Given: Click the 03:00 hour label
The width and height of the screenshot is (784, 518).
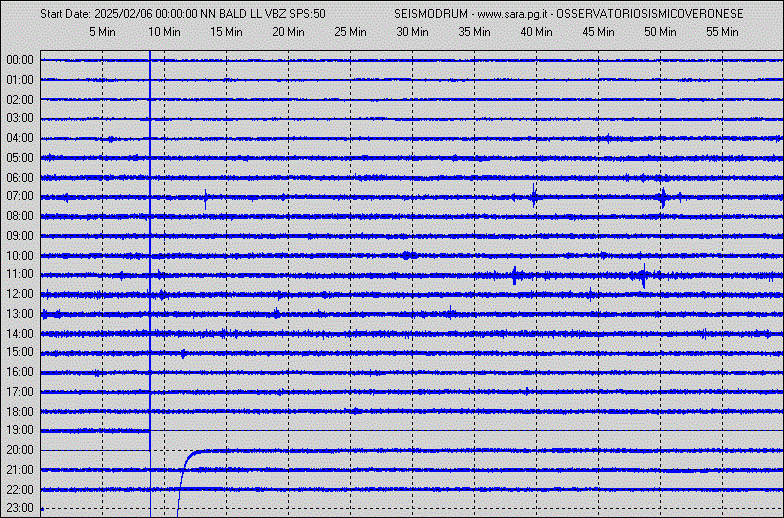Looking at the screenshot, I should pyautogui.click(x=20, y=118).
